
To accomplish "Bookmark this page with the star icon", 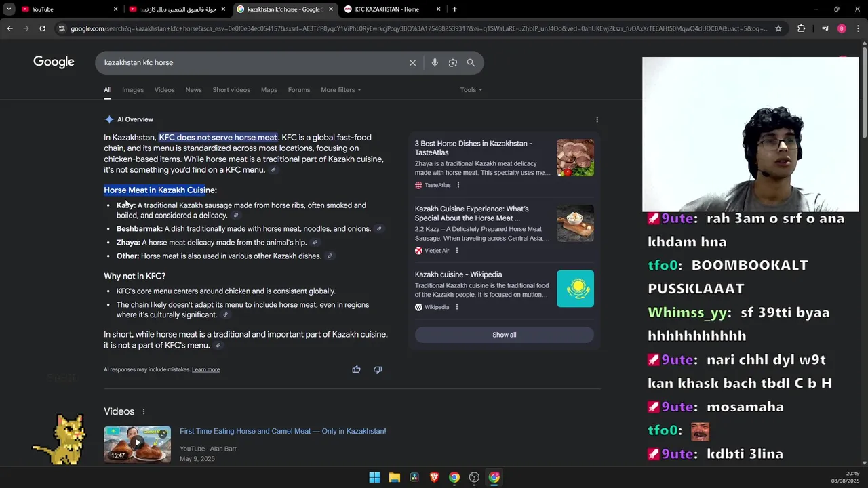I will coord(778,28).
